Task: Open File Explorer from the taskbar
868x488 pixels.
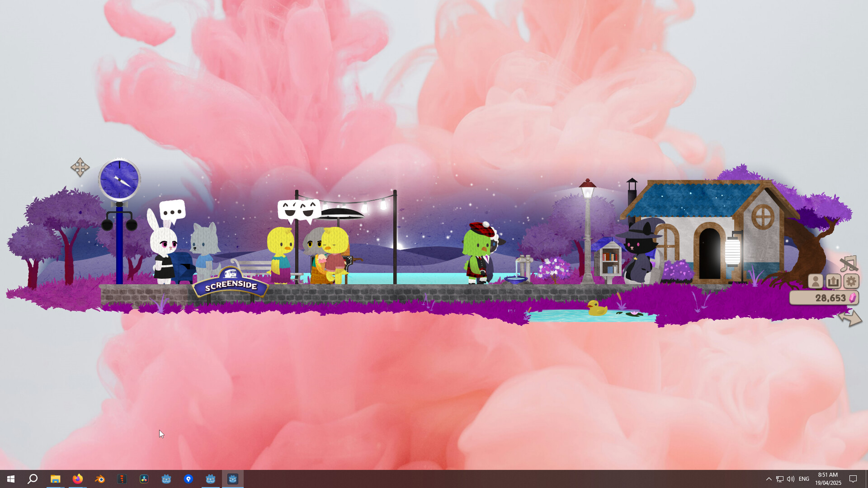Action: pyautogui.click(x=55, y=479)
